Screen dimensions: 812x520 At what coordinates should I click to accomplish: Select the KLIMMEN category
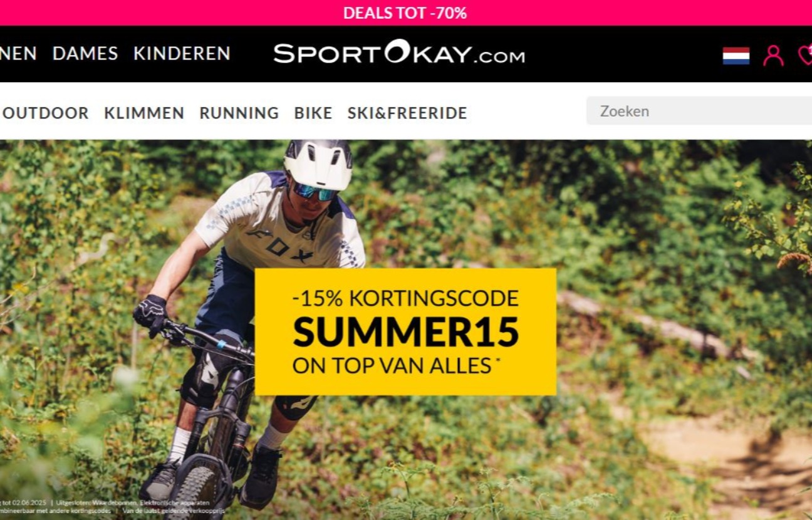[144, 113]
